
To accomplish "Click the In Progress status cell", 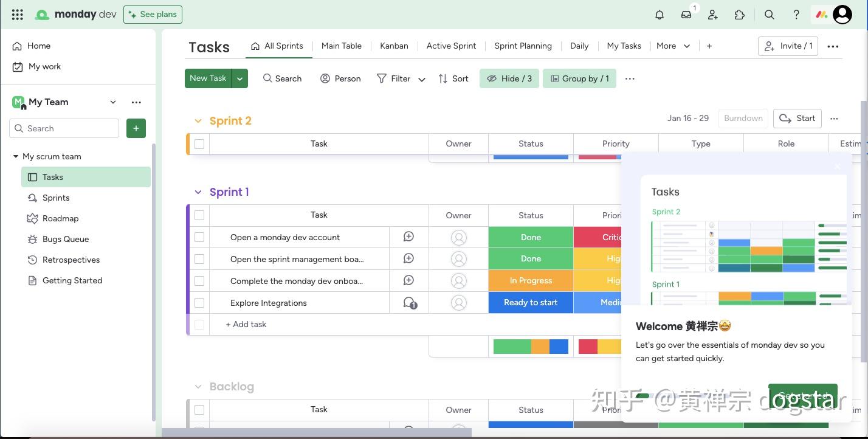I will pyautogui.click(x=531, y=281).
